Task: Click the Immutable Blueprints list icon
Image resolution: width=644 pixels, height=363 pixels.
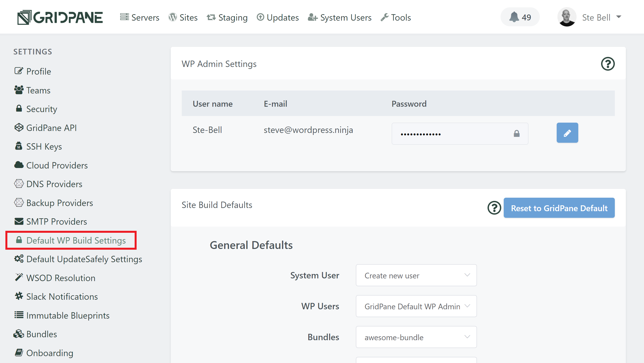Action: tap(19, 315)
